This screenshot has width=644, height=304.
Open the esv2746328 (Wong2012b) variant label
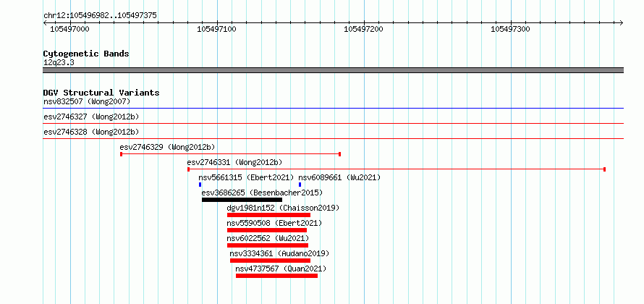pyautogui.click(x=91, y=132)
